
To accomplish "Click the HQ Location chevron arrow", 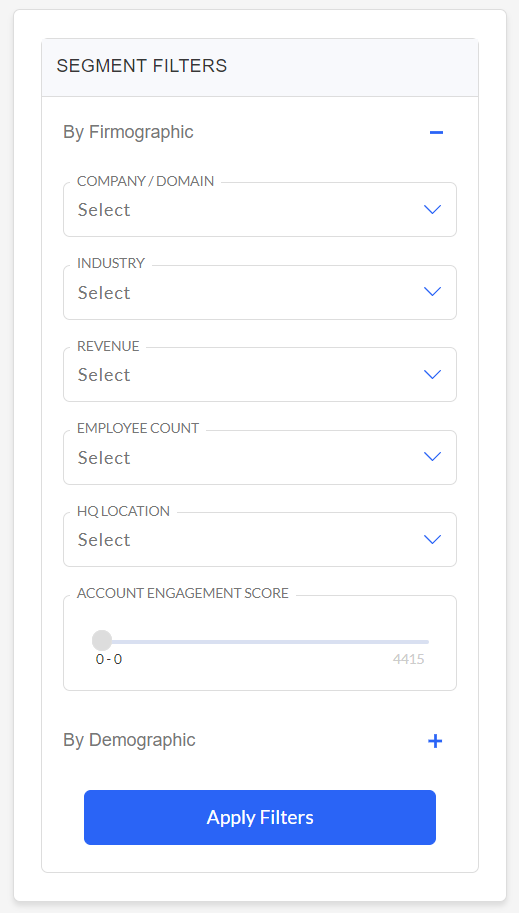I will 432,540.
